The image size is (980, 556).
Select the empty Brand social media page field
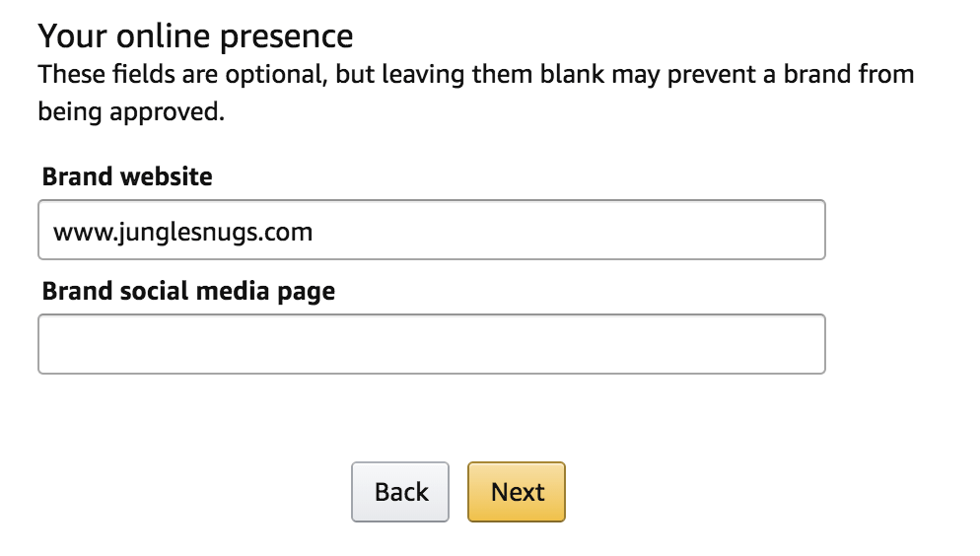(x=431, y=344)
